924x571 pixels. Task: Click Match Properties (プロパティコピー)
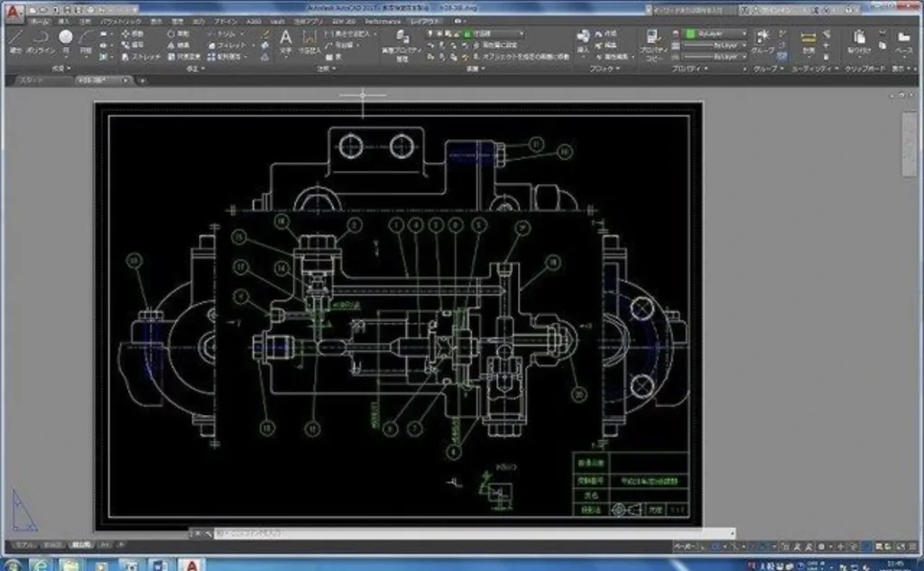tap(653, 45)
